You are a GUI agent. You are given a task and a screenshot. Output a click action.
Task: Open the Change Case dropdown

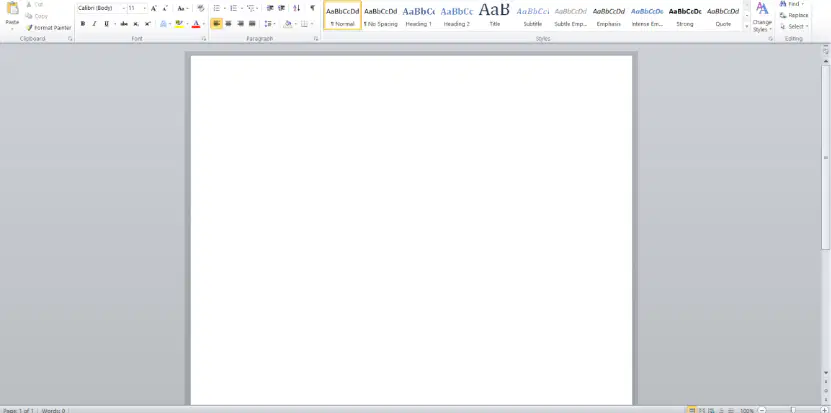[182, 8]
